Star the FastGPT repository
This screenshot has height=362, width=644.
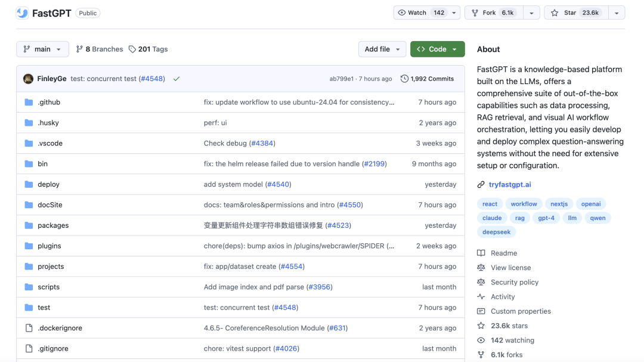pos(576,13)
